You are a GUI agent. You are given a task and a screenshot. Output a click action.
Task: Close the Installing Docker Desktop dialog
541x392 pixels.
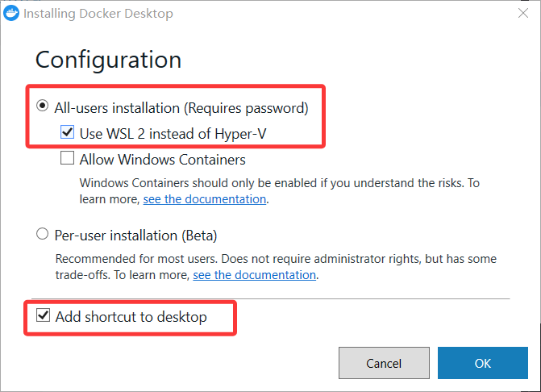(523, 13)
